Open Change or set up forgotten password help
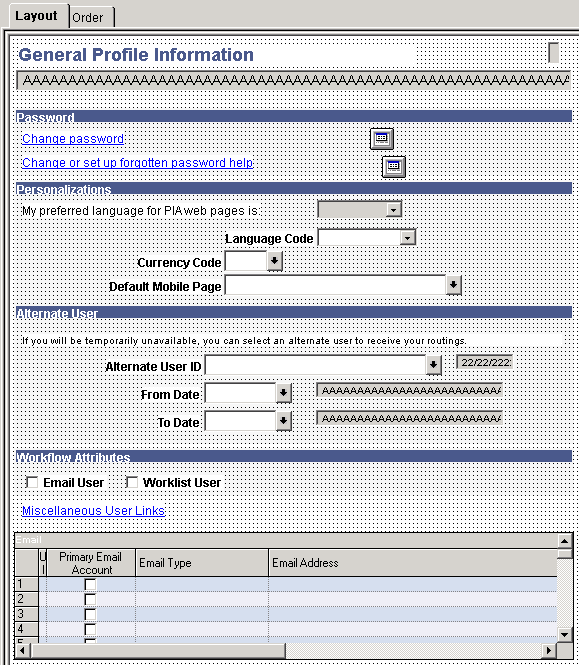The image size is (579, 665). [x=137, y=163]
